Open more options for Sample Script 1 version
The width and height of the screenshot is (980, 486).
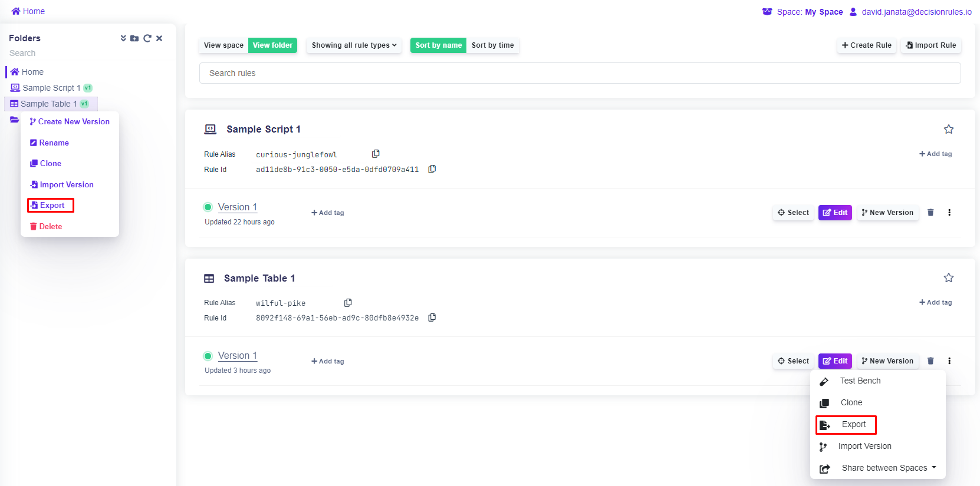949,213
